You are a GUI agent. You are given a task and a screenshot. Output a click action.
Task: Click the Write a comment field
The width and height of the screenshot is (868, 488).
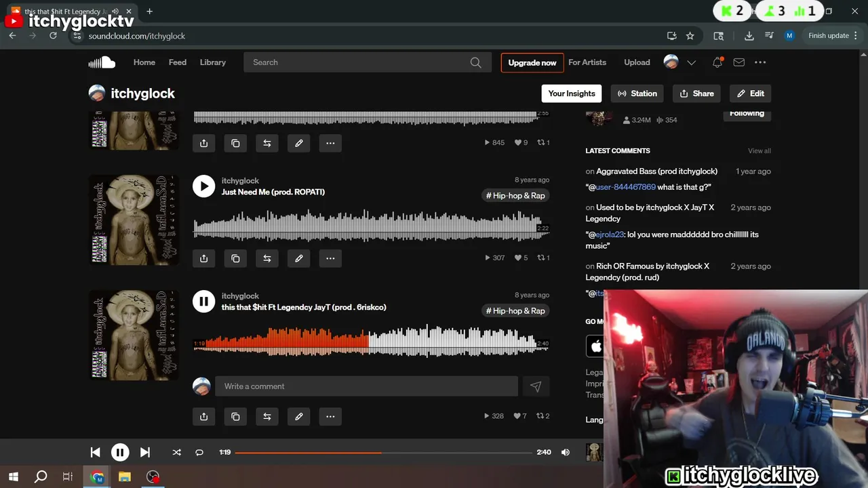[x=367, y=386]
